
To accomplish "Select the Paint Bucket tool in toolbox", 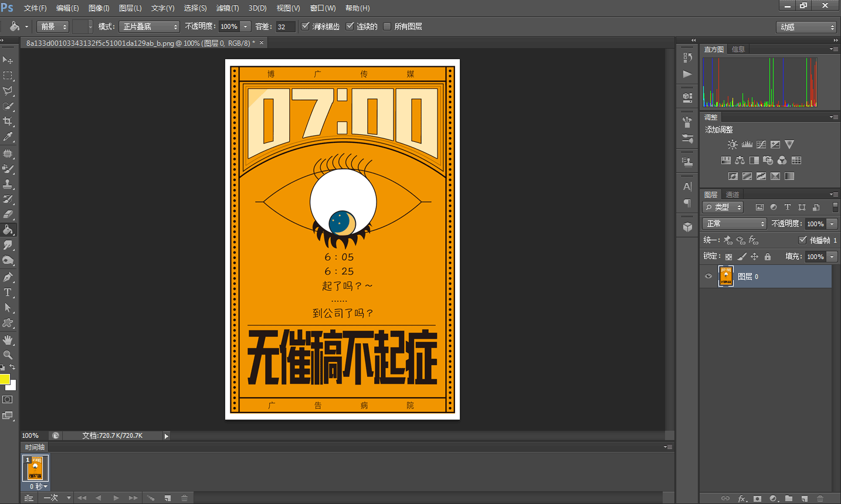I will tap(8, 230).
